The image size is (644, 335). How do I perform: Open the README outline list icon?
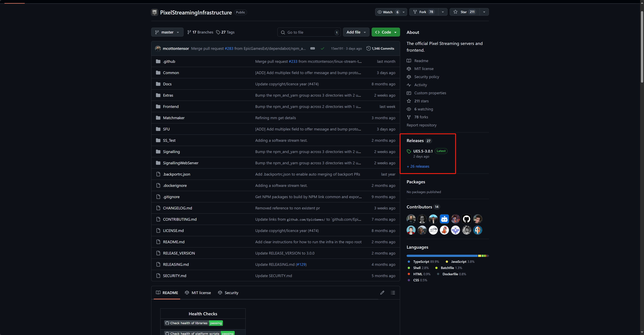click(x=393, y=292)
